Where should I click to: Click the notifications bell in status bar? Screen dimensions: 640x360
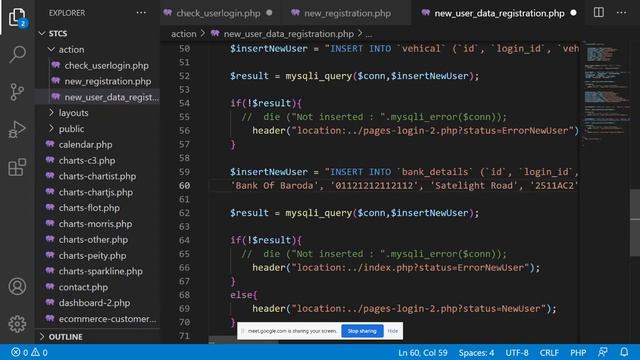(x=624, y=352)
